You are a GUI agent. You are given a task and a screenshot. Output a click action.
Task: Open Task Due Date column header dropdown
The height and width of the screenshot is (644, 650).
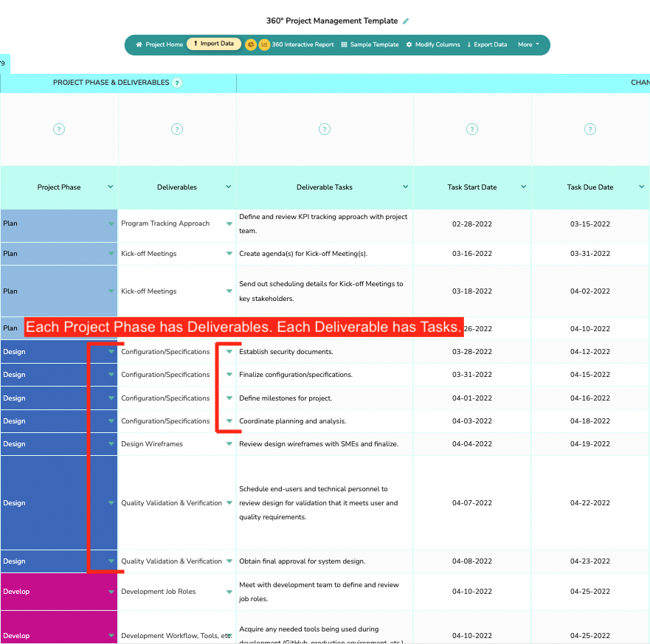coord(642,187)
